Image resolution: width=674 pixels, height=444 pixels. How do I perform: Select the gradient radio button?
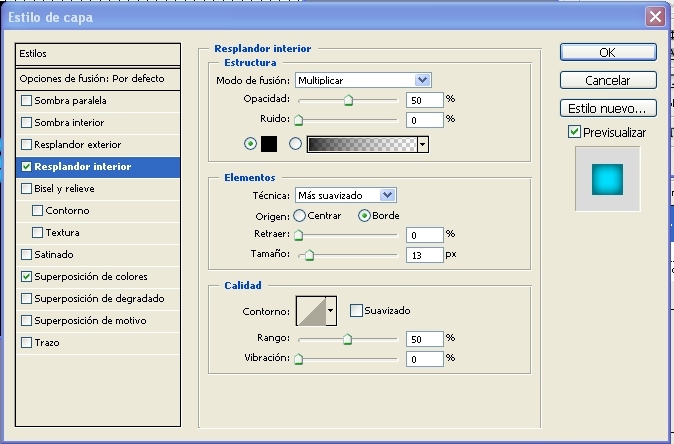pyautogui.click(x=295, y=144)
